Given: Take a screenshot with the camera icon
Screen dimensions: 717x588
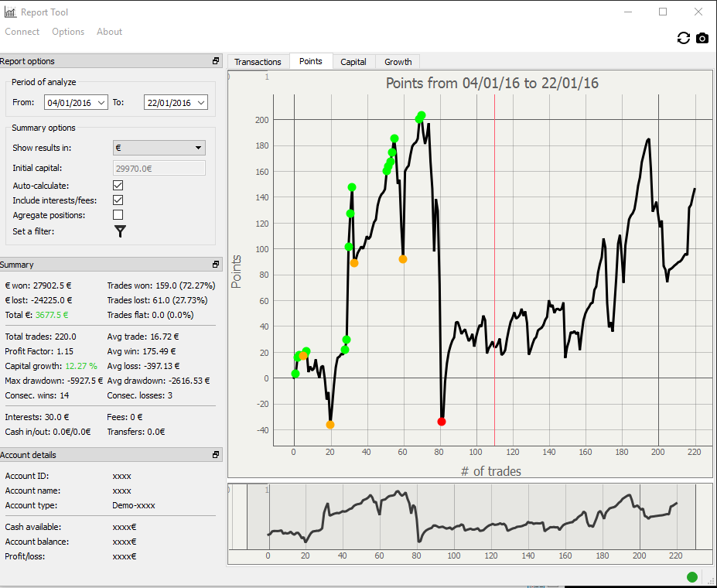Looking at the screenshot, I should pyautogui.click(x=702, y=38).
